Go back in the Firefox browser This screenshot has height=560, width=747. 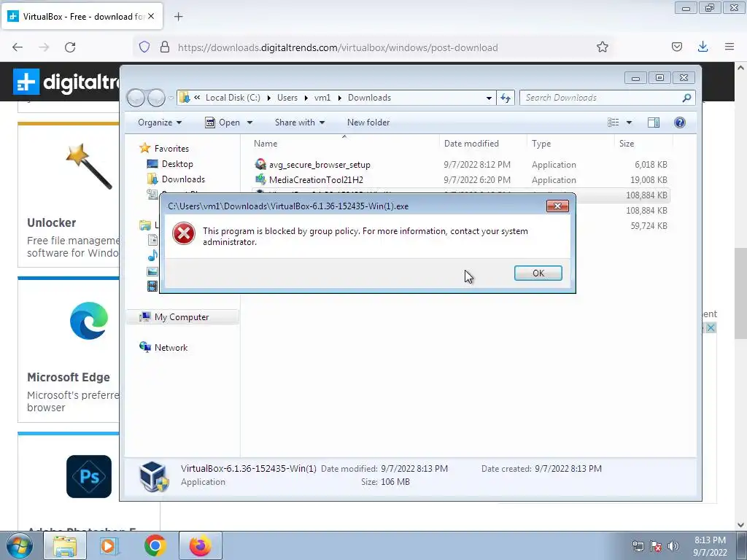click(18, 47)
